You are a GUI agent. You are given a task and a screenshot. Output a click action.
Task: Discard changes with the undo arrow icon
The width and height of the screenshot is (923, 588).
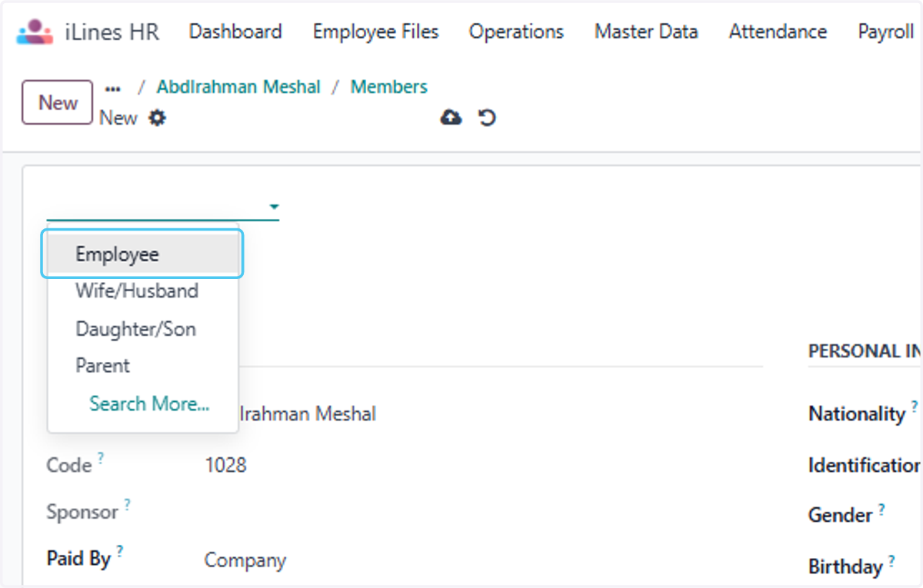pos(487,118)
